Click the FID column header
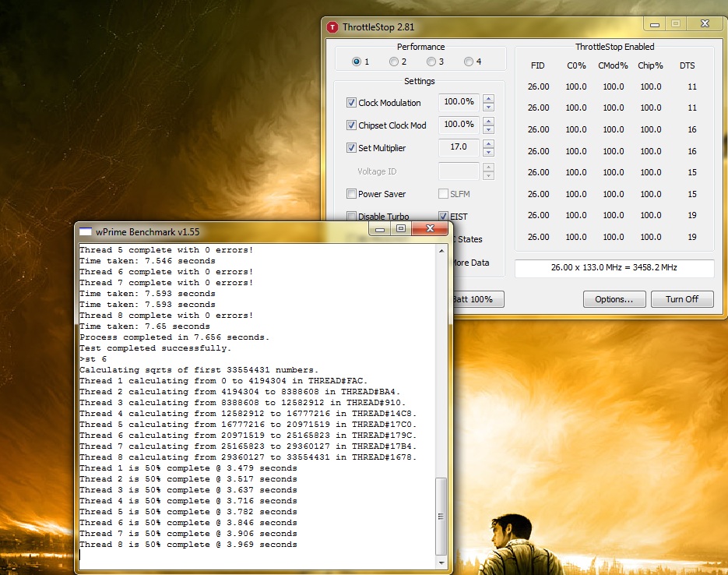 (x=538, y=65)
